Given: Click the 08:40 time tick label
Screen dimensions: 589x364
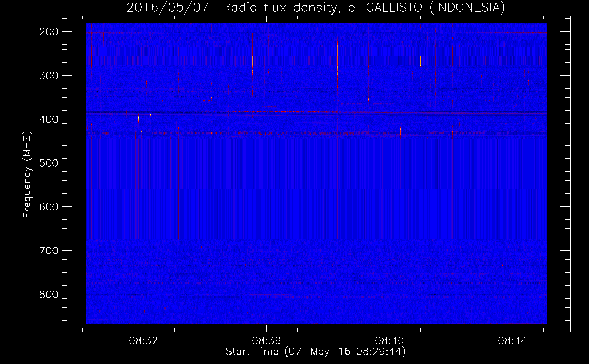Looking at the screenshot, I should pyautogui.click(x=390, y=341).
